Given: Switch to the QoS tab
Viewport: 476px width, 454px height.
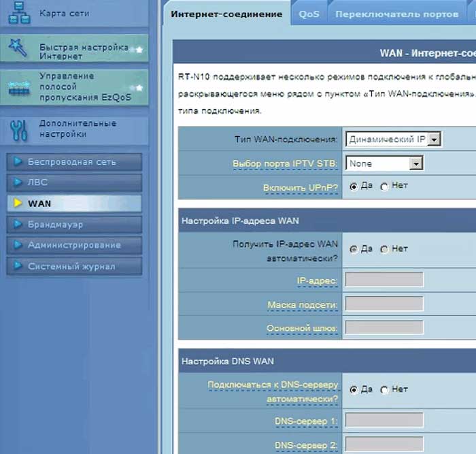Looking at the screenshot, I should tap(309, 14).
